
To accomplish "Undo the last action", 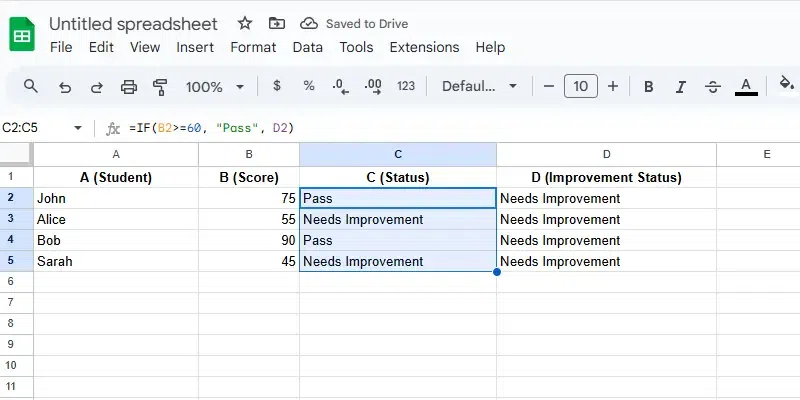I will (65, 87).
